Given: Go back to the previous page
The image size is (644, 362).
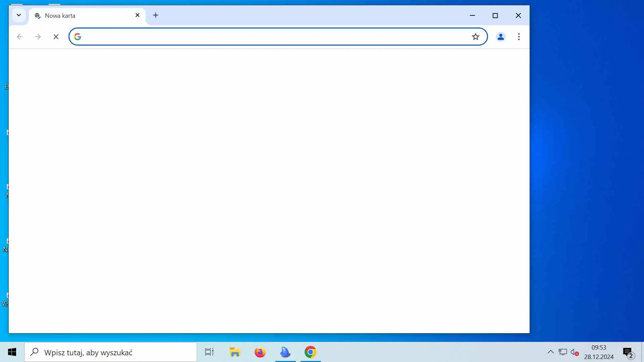Looking at the screenshot, I should pos(20,37).
